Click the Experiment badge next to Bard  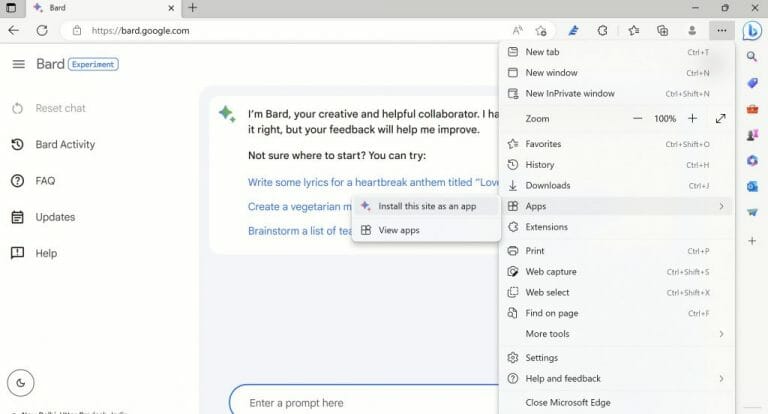click(93, 64)
